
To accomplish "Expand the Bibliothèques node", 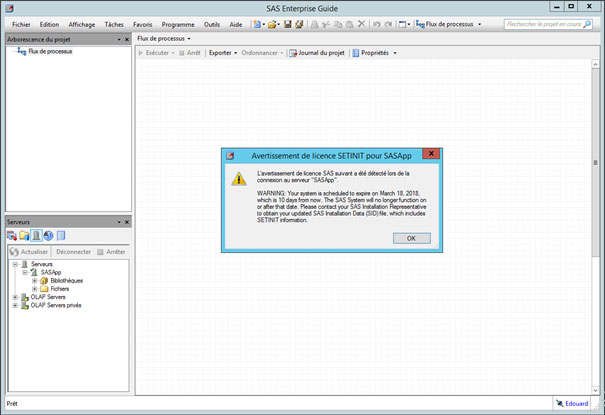I will click(34, 280).
